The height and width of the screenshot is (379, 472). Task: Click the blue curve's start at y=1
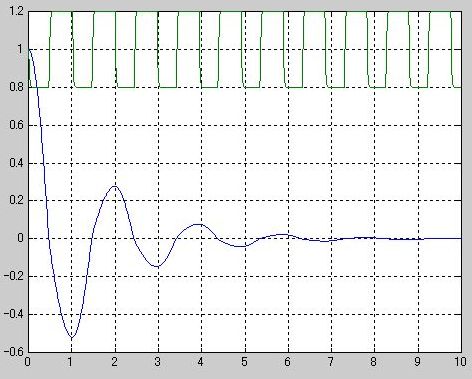tap(29, 49)
